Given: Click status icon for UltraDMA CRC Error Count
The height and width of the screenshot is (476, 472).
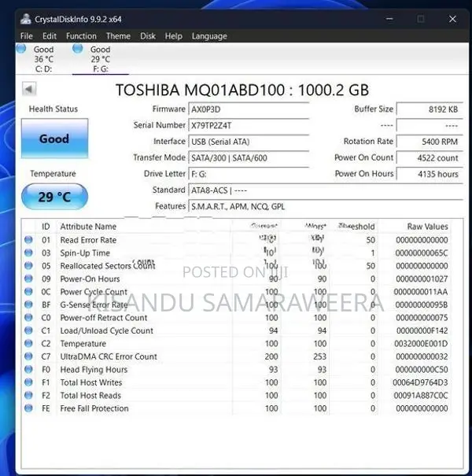Looking at the screenshot, I should click(28, 356).
